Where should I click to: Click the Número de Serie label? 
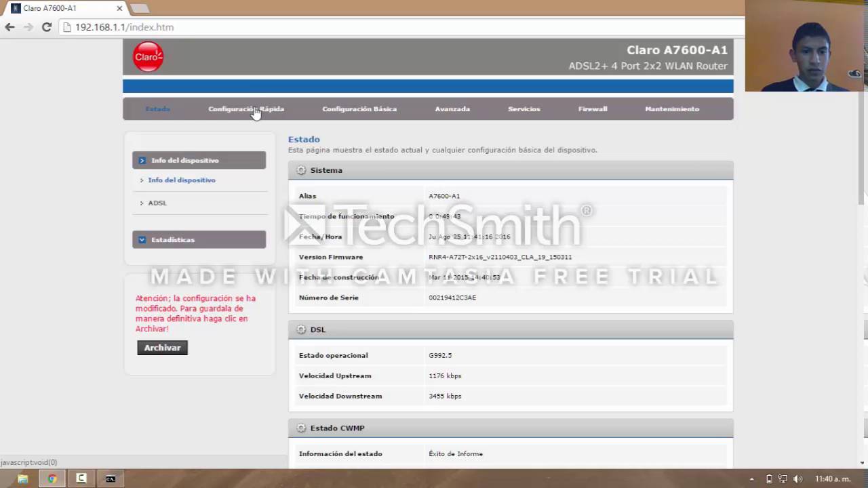tap(329, 298)
